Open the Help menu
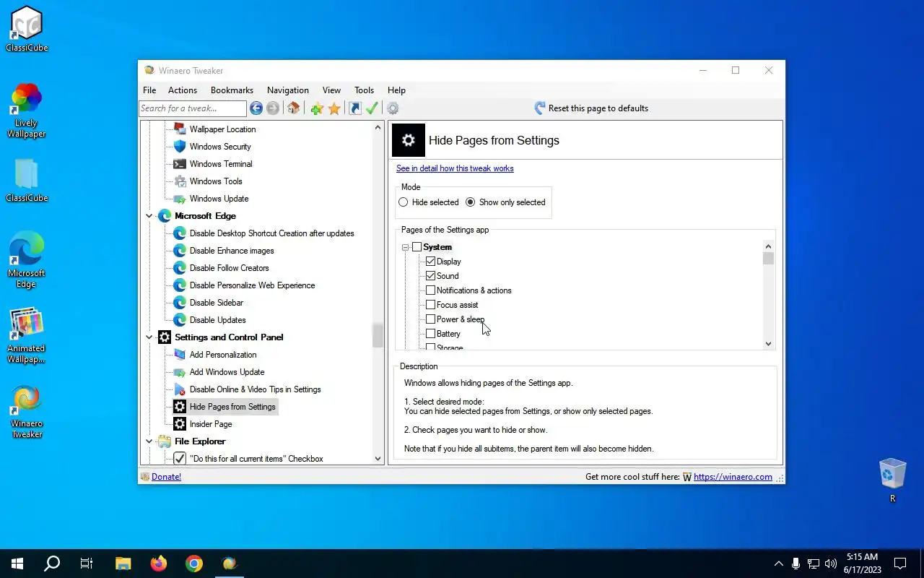 click(396, 90)
